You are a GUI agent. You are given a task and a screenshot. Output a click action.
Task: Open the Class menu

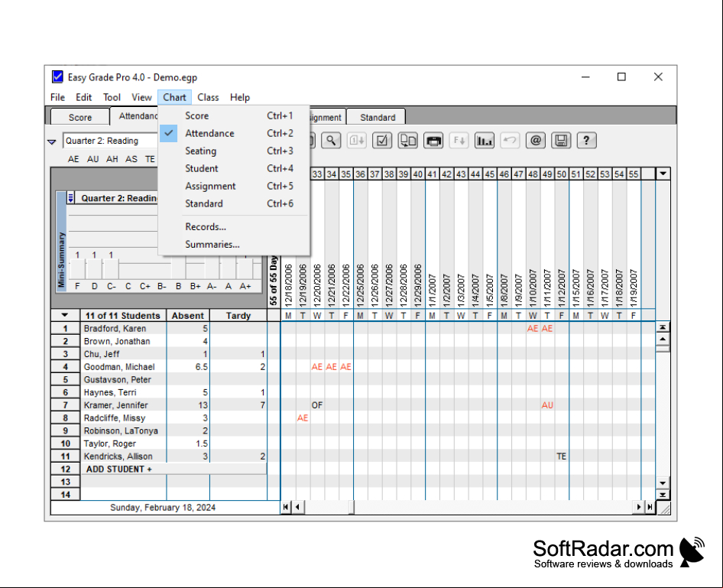[208, 97]
